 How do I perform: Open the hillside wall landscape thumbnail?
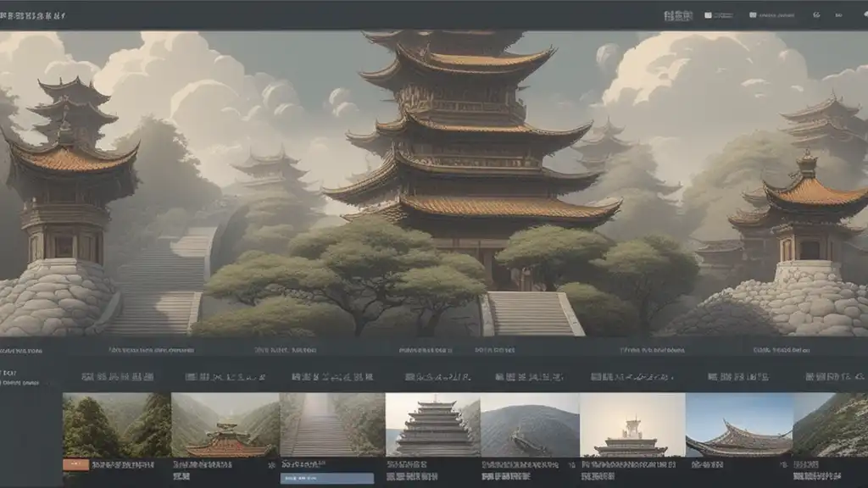[530, 424]
